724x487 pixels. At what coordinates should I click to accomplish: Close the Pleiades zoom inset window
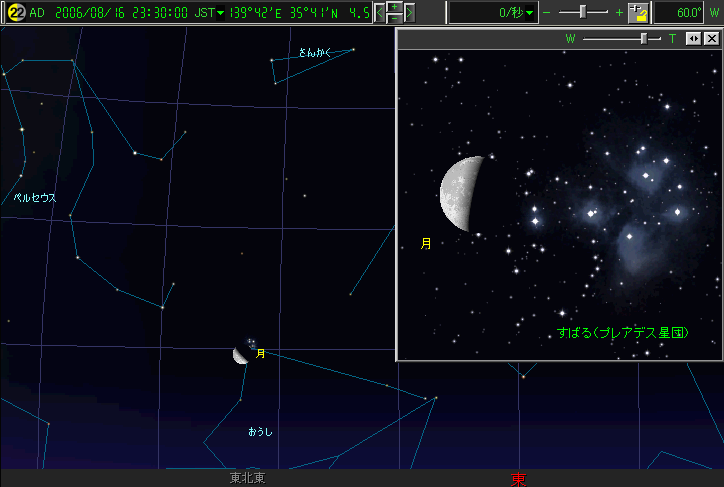[x=711, y=39]
